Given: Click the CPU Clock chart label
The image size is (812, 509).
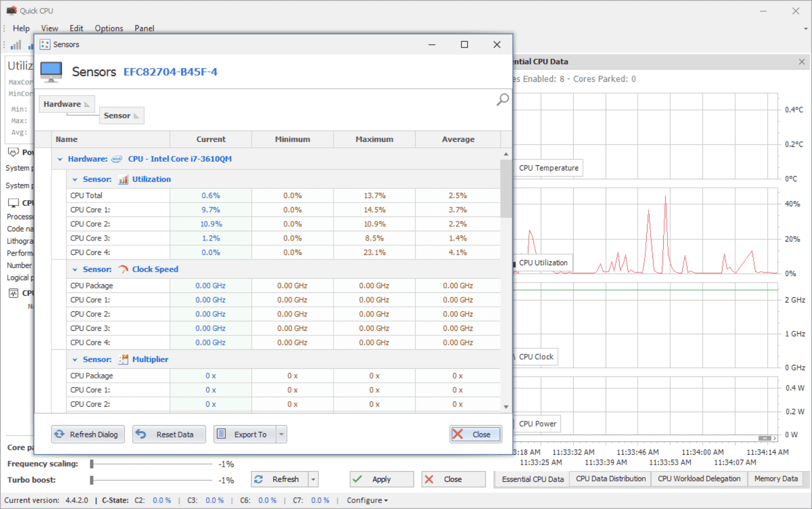Looking at the screenshot, I should [536, 357].
